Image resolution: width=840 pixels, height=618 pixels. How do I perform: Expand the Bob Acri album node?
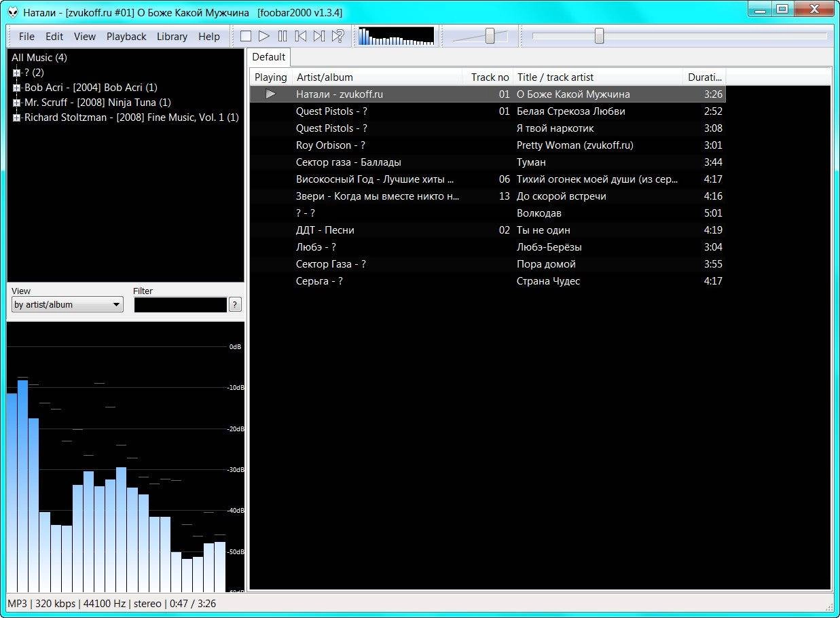(x=17, y=88)
